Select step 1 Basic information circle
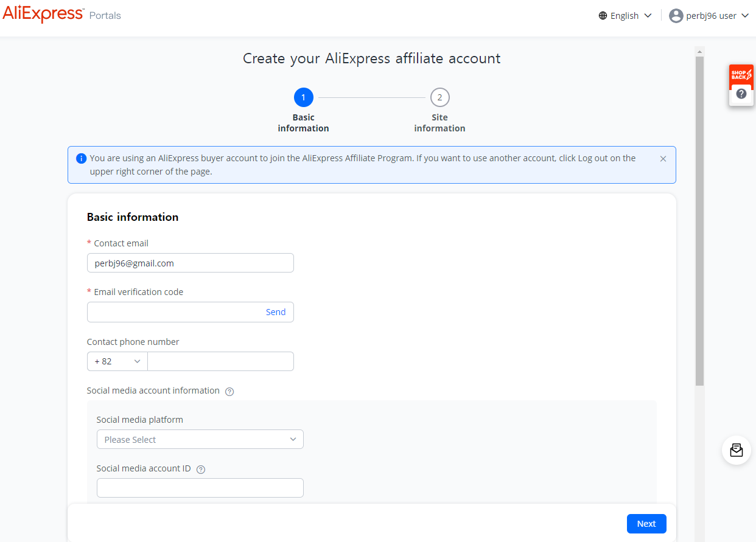Viewport: 756px width, 542px height. tap(303, 97)
